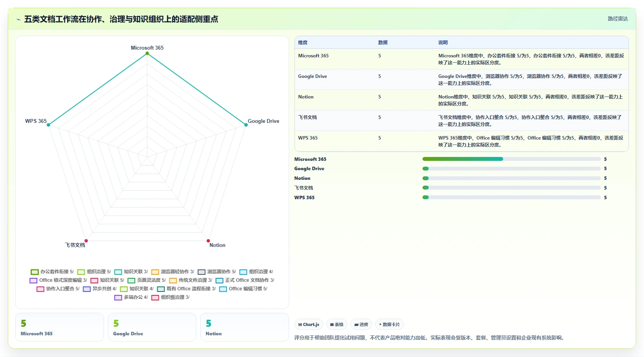
Task: Toggle the purple 多端办公 4/ legend item
Action: [131, 297]
